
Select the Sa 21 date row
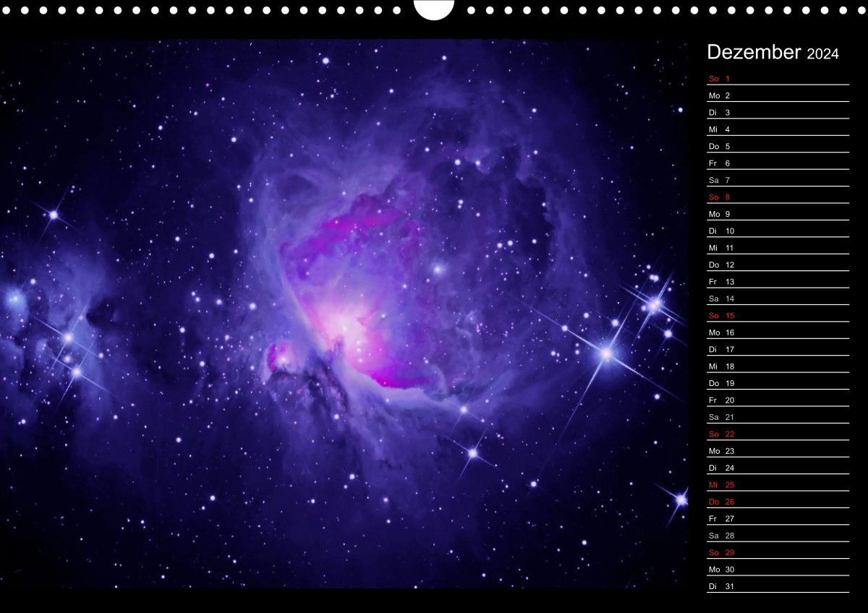point(778,416)
